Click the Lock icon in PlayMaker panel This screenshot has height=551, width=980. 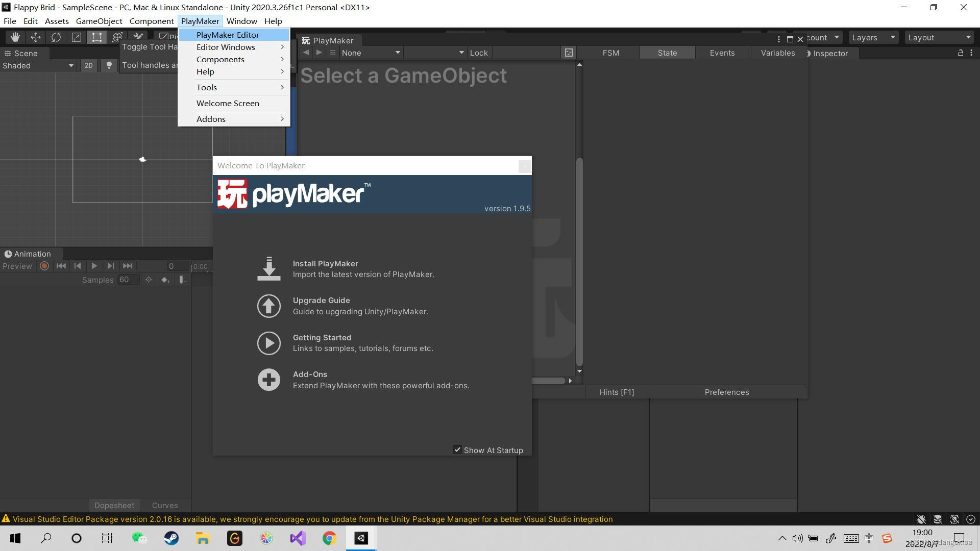coord(479,53)
